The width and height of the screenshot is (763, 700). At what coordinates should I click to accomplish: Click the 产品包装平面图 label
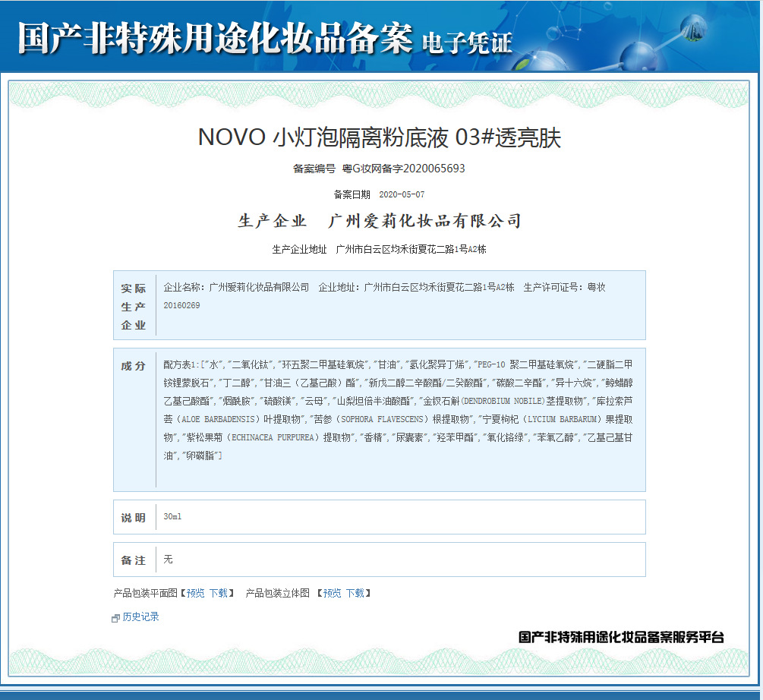click(146, 593)
